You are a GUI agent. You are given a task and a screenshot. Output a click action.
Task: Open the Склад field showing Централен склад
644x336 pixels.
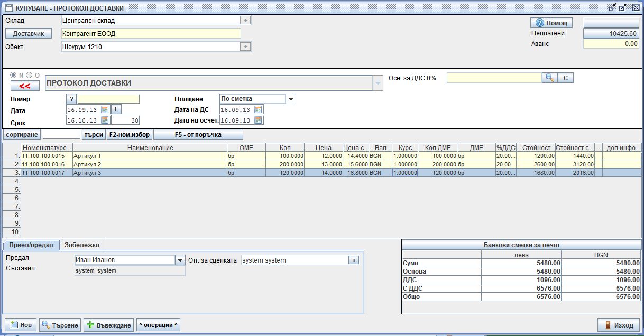(x=151, y=20)
